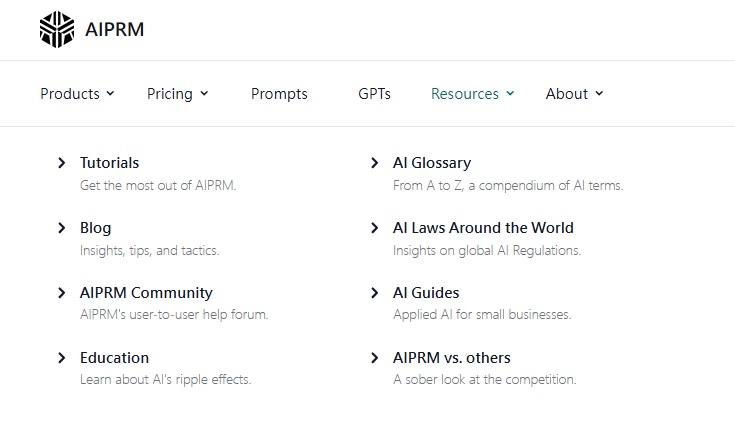Open the Tutorials link
This screenshot has width=735, height=427.
pyautogui.click(x=110, y=163)
